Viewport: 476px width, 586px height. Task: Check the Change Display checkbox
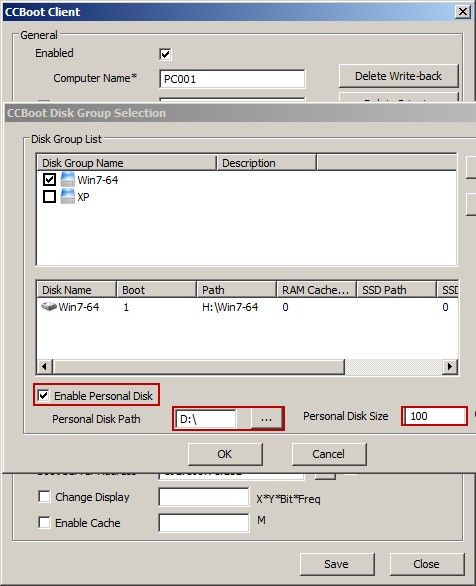coord(44,497)
